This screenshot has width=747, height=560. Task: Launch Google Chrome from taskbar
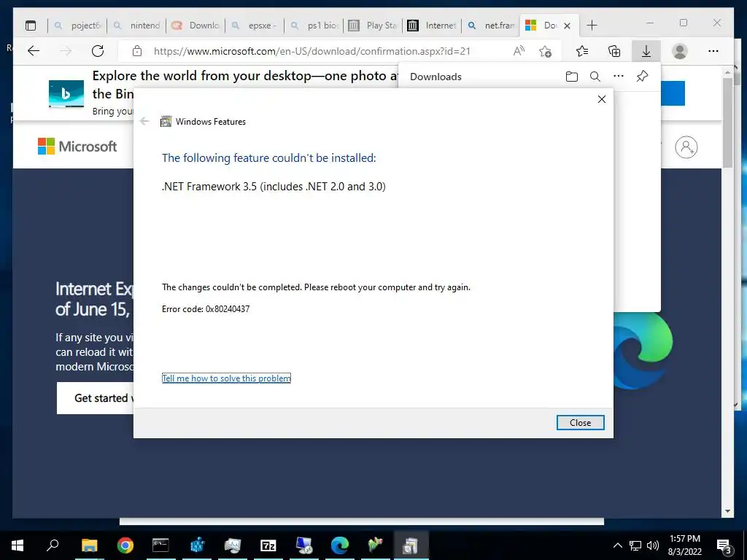pyautogui.click(x=125, y=545)
